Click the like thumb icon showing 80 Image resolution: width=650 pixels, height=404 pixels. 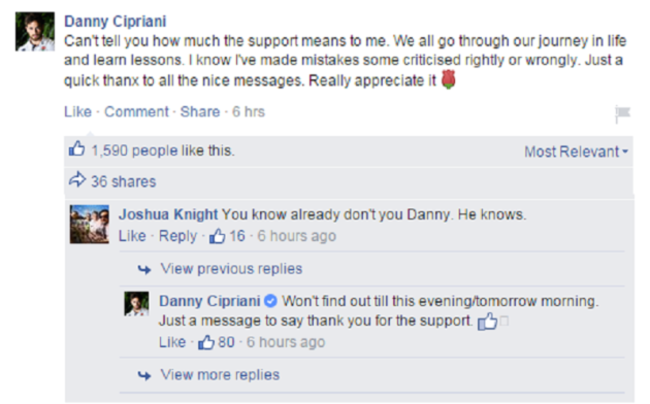tap(206, 342)
